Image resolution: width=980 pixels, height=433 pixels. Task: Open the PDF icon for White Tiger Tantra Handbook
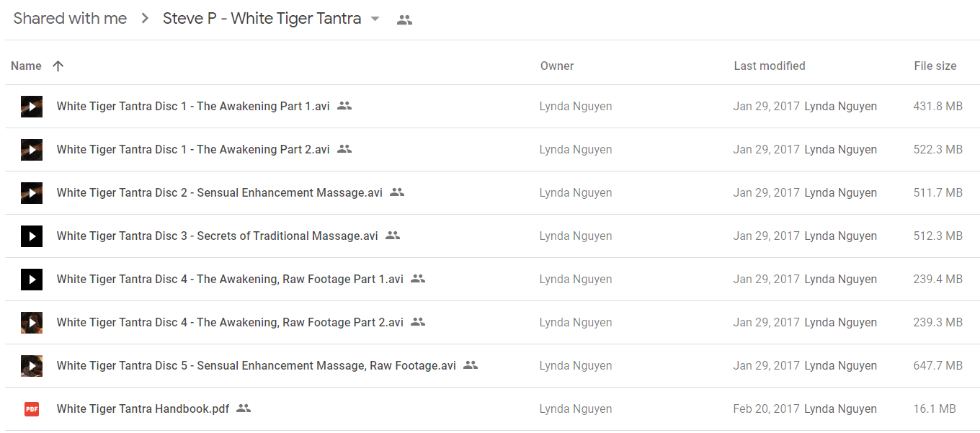tap(32, 409)
